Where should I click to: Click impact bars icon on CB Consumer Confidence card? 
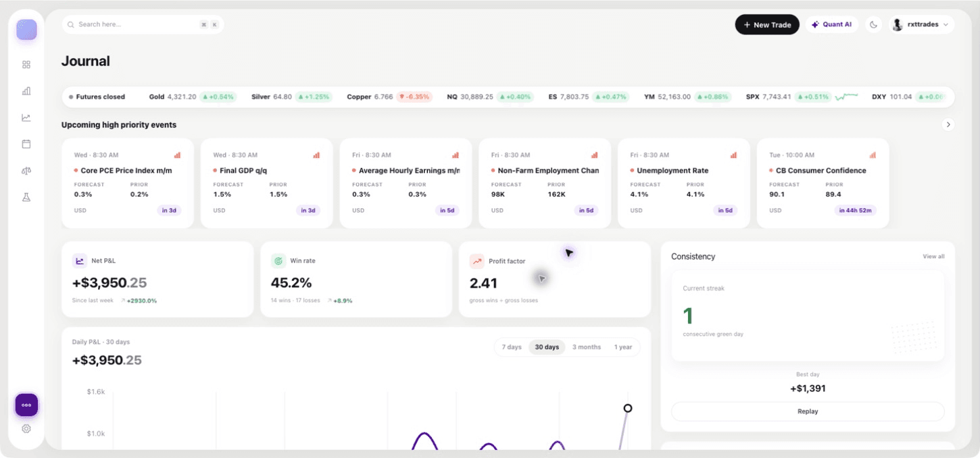point(873,155)
